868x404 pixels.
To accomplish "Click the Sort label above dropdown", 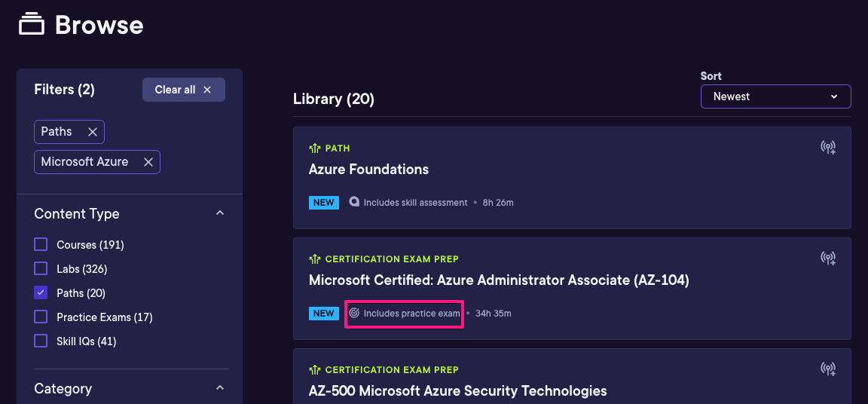I will click(711, 76).
